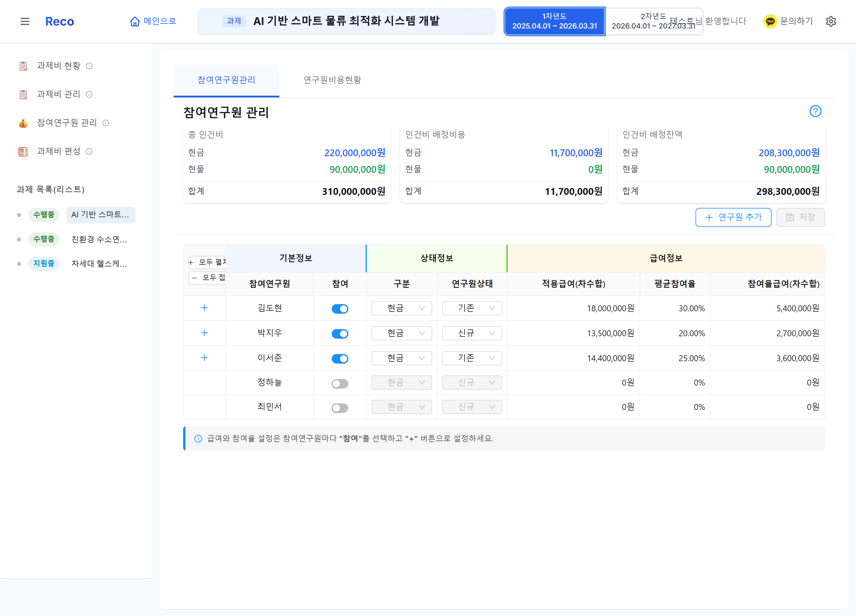
Task: Switch to 연구원비용현황 tab
Action: pos(333,80)
